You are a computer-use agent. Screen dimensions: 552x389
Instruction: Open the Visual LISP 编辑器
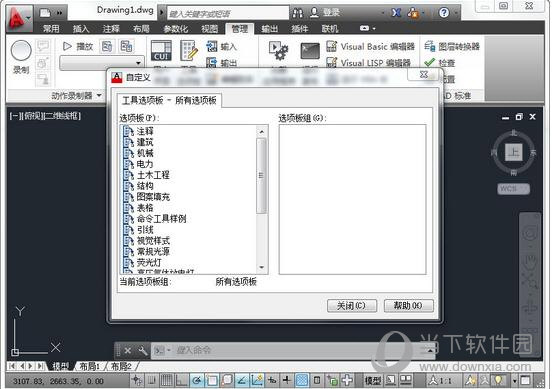coord(368,63)
